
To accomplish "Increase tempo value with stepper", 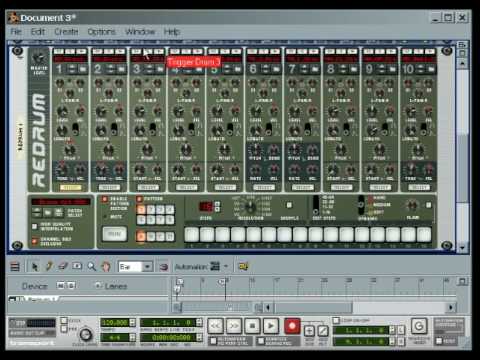I will pyautogui.click(x=132, y=321).
